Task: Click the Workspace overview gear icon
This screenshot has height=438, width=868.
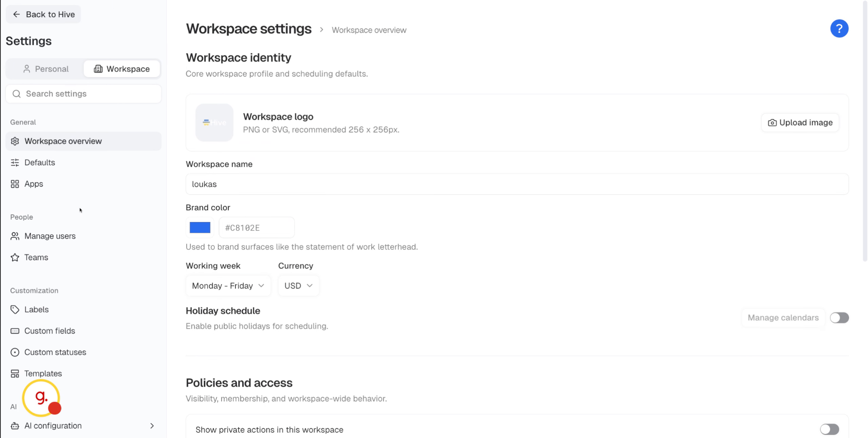Action: tap(15, 141)
